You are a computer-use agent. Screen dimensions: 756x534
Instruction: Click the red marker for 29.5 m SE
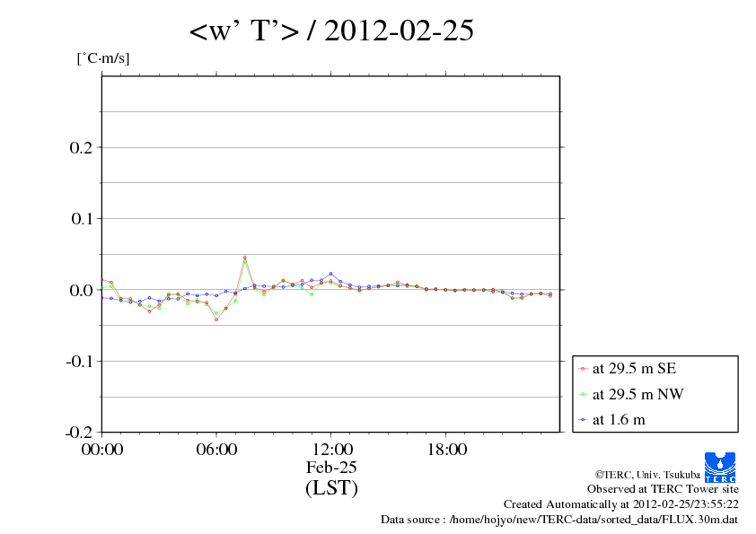[584, 368]
